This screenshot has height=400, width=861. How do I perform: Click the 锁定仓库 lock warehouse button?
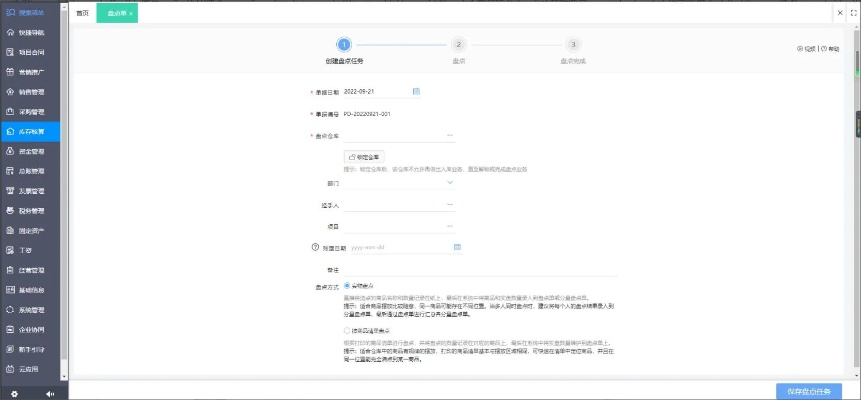tap(364, 157)
